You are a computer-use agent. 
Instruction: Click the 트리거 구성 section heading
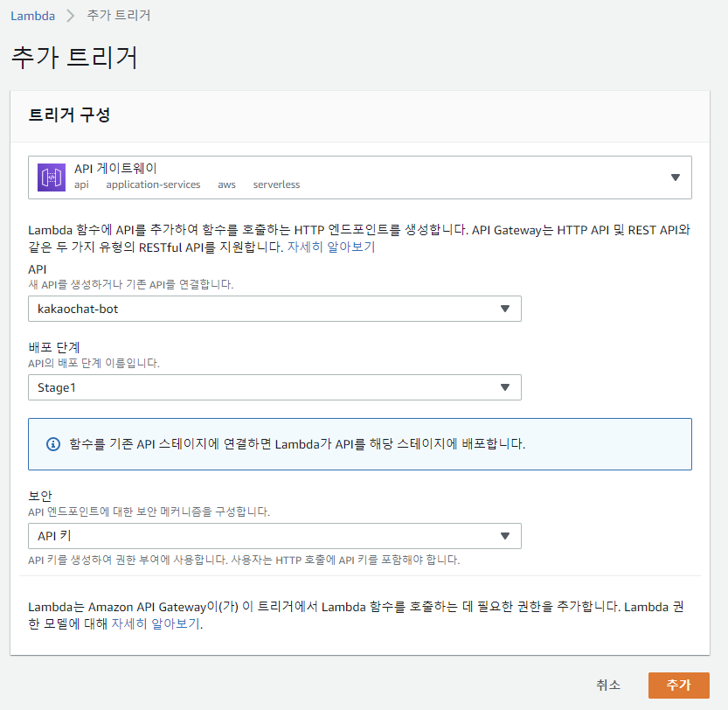(x=69, y=115)
